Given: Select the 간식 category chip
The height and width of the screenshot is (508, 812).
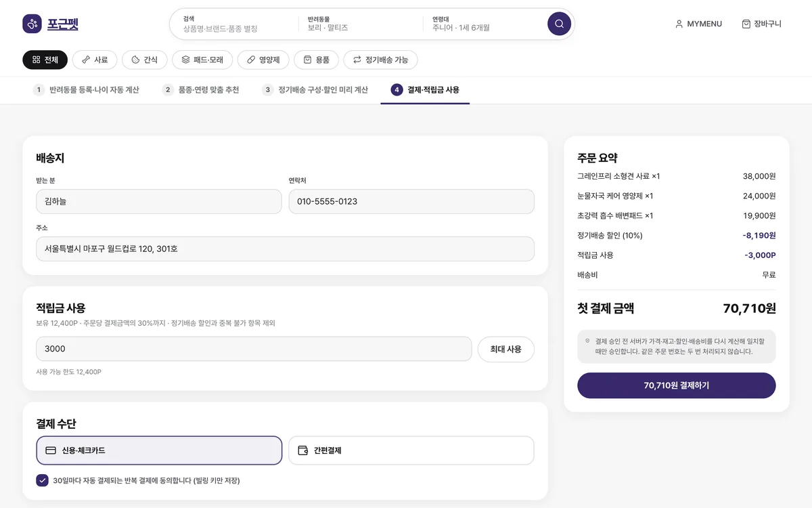Looking at the screenshot, I should (x=144, y=60).
